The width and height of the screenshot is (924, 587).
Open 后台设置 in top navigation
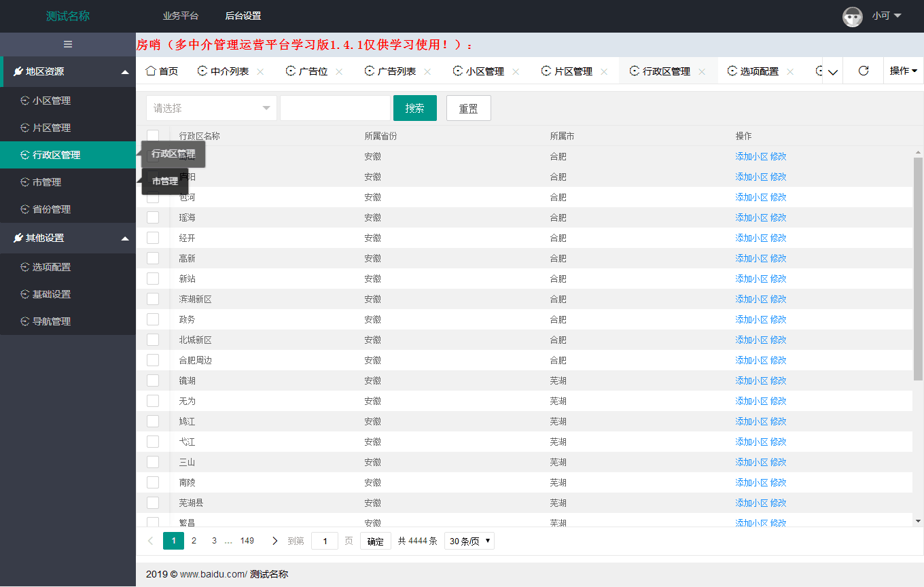pos(243,16)
